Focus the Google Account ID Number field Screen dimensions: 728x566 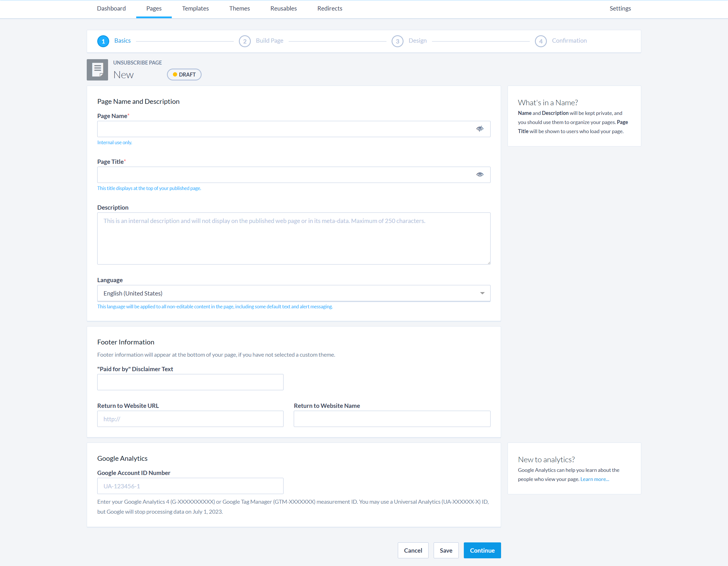pos(190,486)
